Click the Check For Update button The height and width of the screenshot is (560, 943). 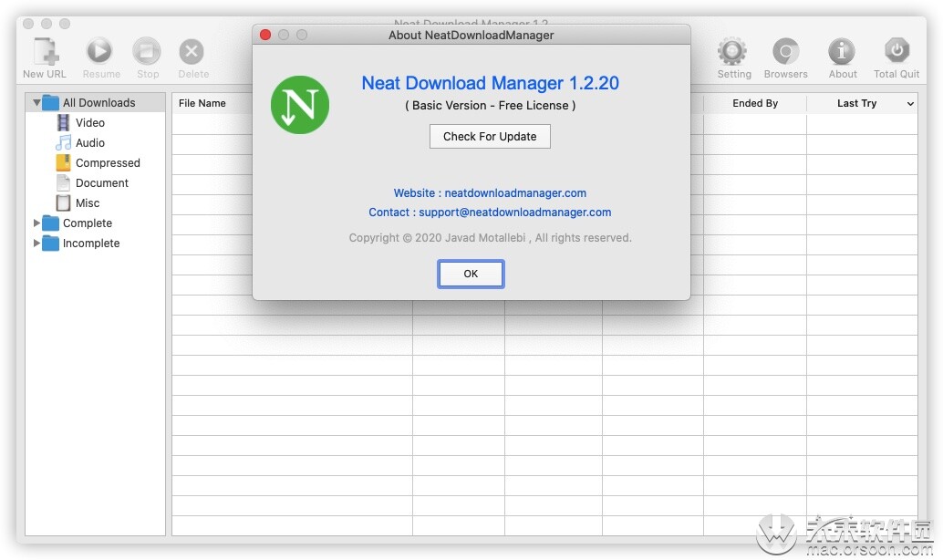pyautogui.click(x=489, y=136)
